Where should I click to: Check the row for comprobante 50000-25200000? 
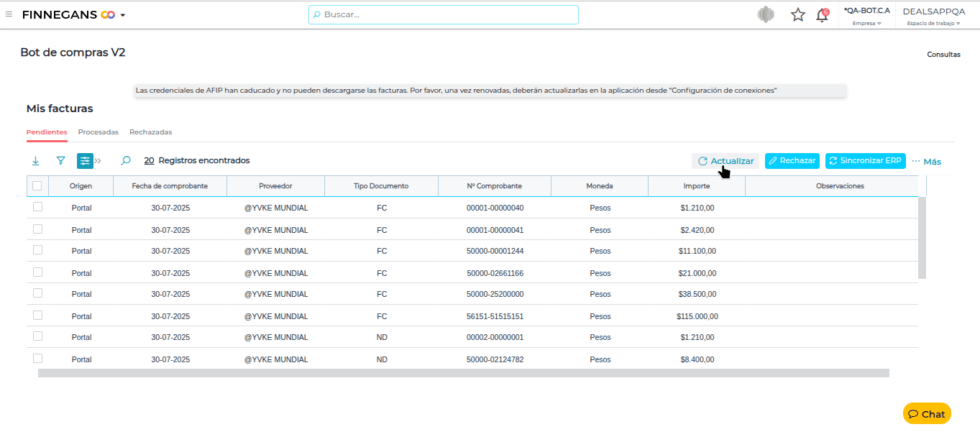(37, 293)
